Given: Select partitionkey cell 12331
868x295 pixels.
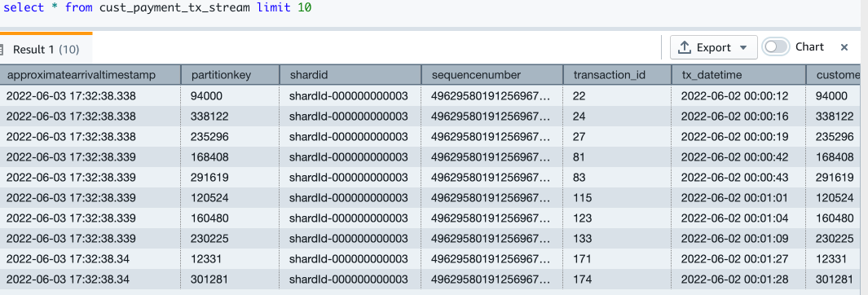Looking at the screenshot, I should [x=231, y=260].
